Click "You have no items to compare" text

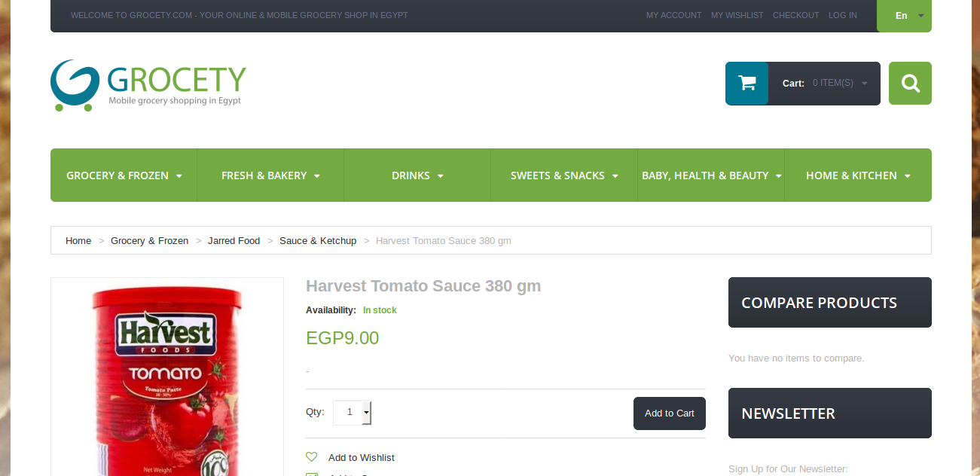796,359
